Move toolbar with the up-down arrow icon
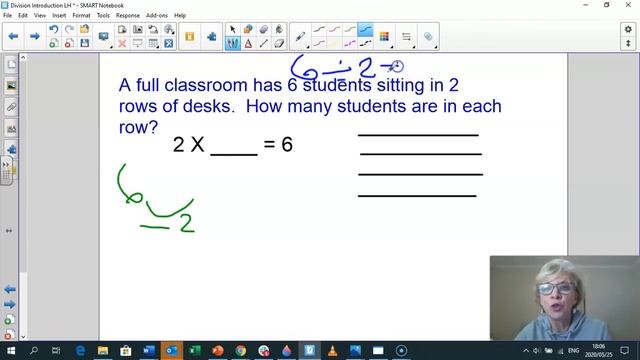The image size is (640, 360). coord(628,43)
